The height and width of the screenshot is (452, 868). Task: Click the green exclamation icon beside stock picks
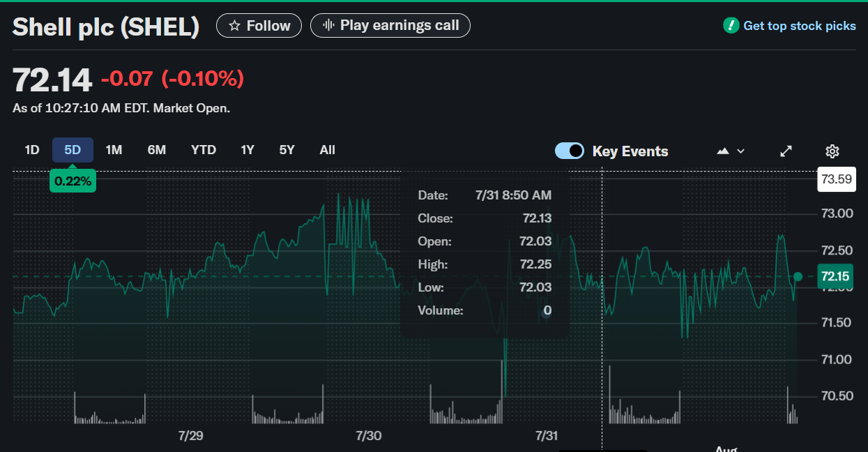pyautogui.click(x=731, y=26)
